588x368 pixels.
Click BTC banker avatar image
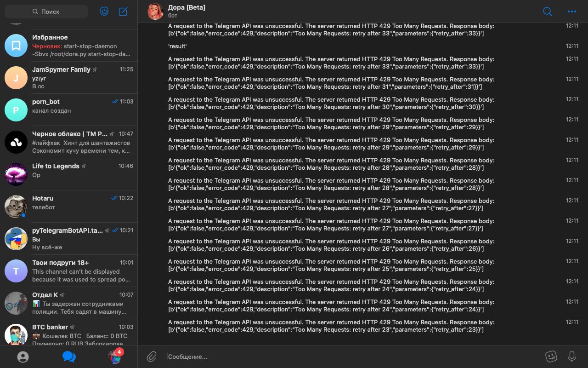click(x=16, y=334)
